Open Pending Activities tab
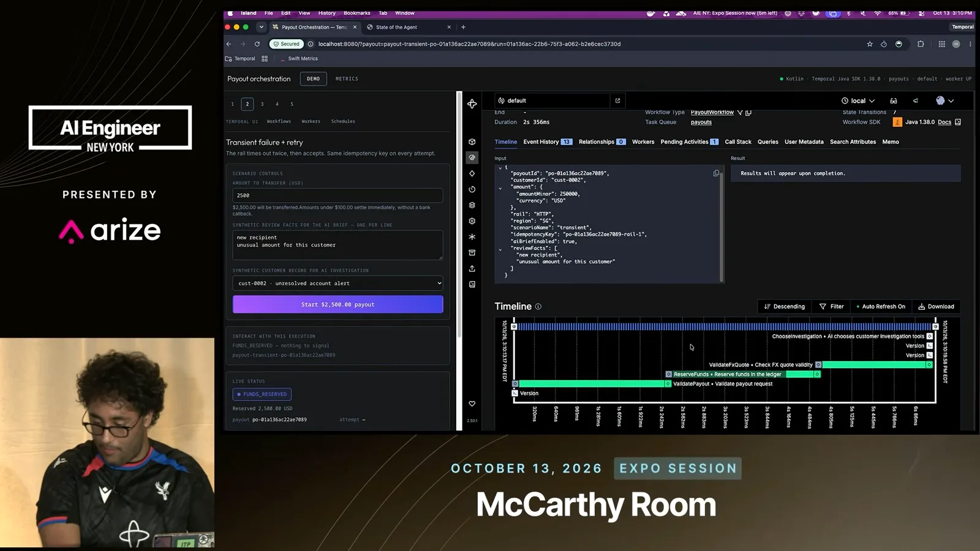 [x=689, y=142]
